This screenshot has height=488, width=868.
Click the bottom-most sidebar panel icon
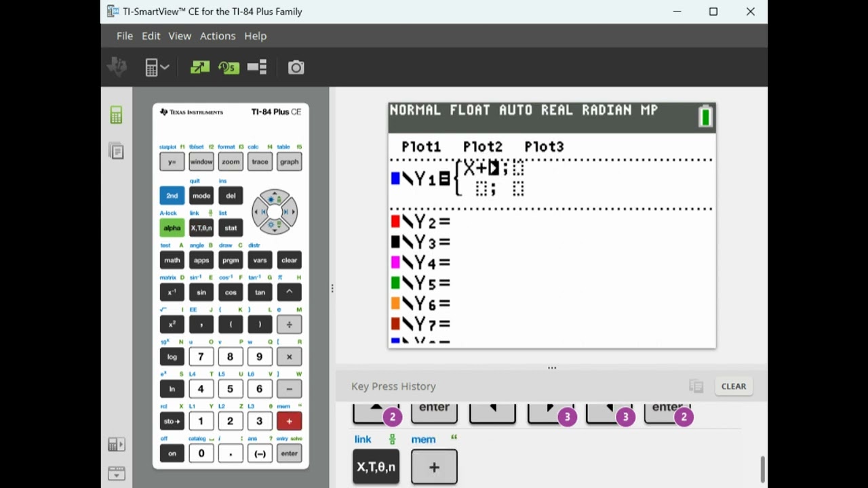pos(117,473)
